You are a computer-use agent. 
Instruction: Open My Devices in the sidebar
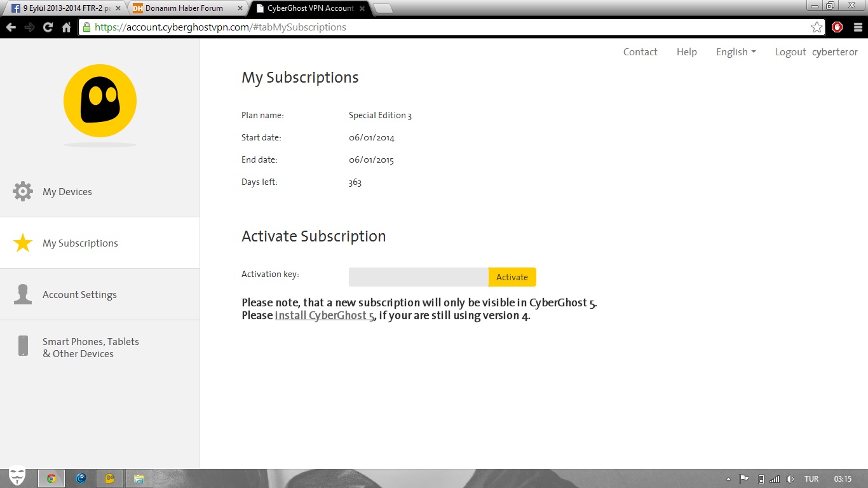coord(100,191)
